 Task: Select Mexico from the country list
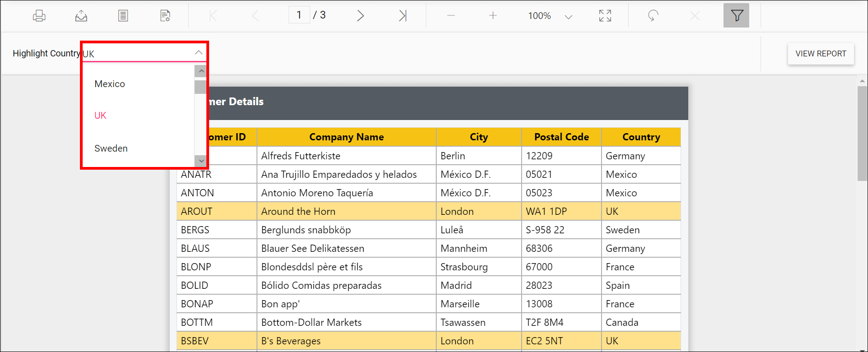138,84
